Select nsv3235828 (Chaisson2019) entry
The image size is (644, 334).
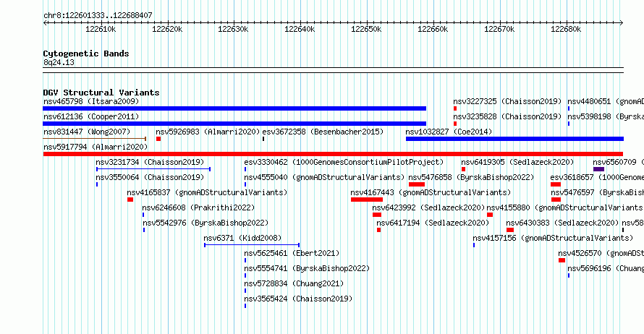[x=507, y=116]
